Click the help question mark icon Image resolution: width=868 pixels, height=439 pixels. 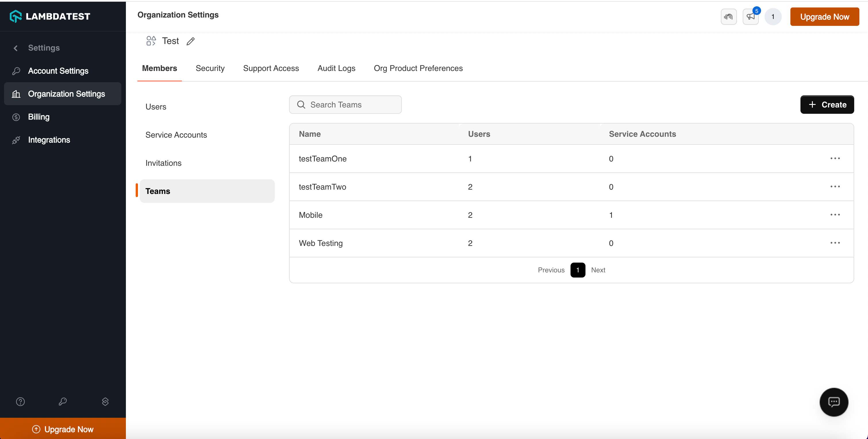coord(20,402)
